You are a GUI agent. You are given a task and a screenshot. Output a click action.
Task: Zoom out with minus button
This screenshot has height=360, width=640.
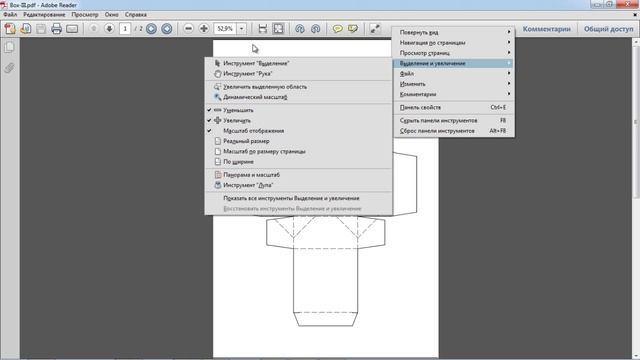188,29
